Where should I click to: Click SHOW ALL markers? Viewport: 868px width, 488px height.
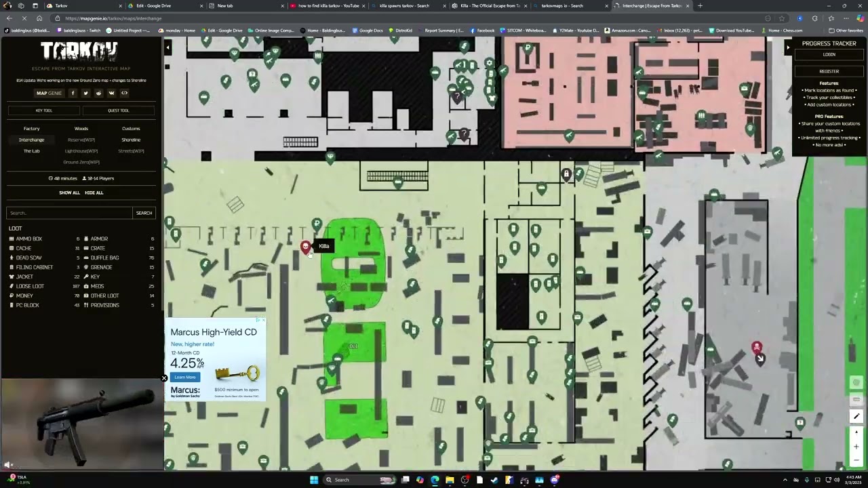pos(69,192)
